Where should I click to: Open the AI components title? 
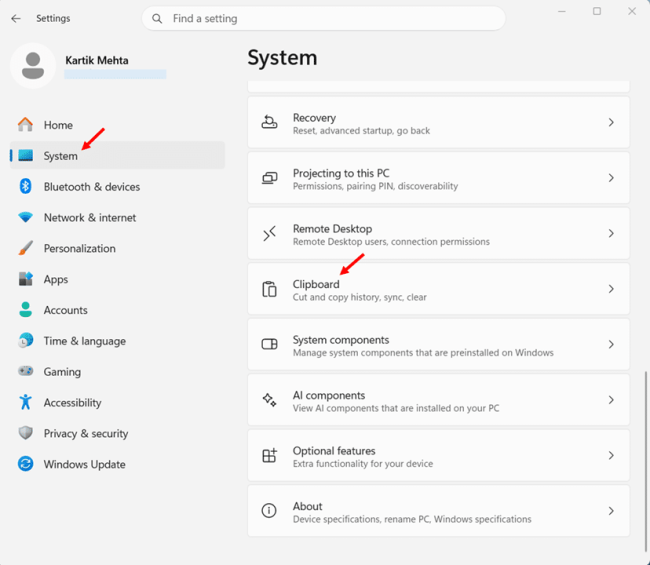pos(329,395)
